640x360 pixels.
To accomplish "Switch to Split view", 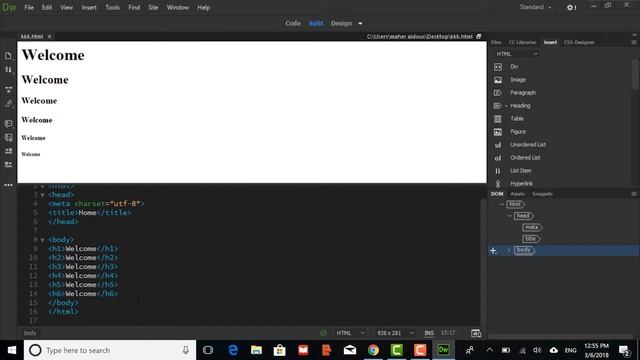I will (316, 23).
